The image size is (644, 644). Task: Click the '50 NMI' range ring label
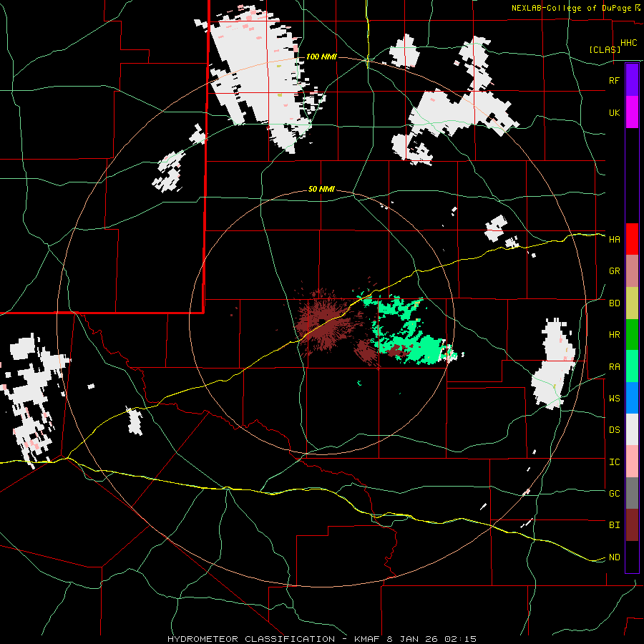[x=321, y=190]
